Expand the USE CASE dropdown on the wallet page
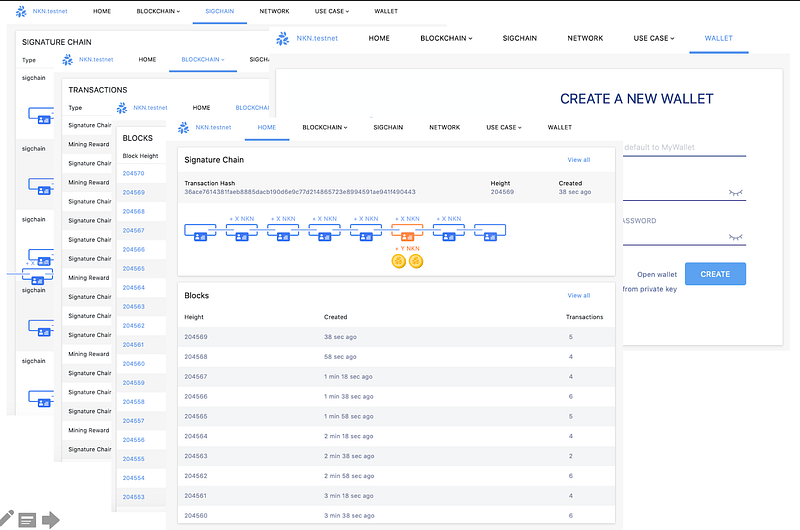The image size is (800, 530). (654, 38)
